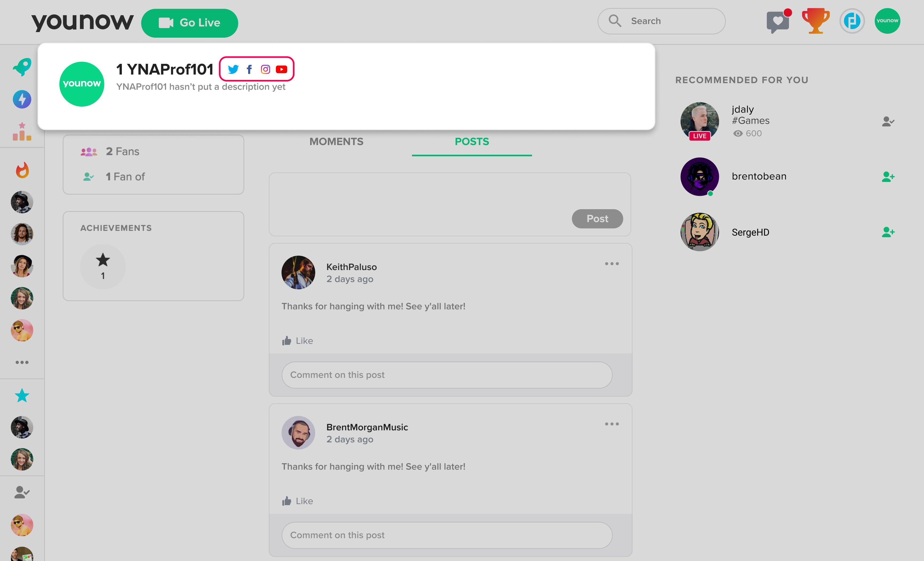Click the notifications bell icon
924x561 pixels.
pos(777,21)
